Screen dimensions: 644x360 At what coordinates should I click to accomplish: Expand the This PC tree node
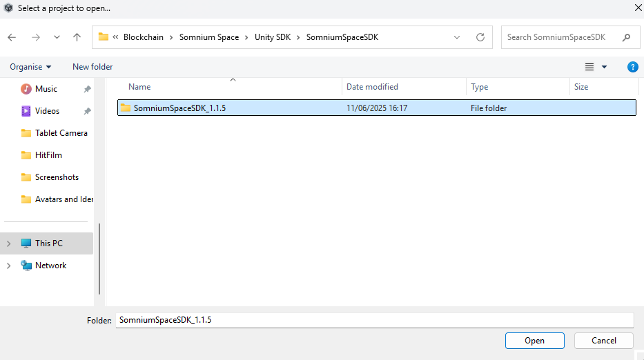9,243
